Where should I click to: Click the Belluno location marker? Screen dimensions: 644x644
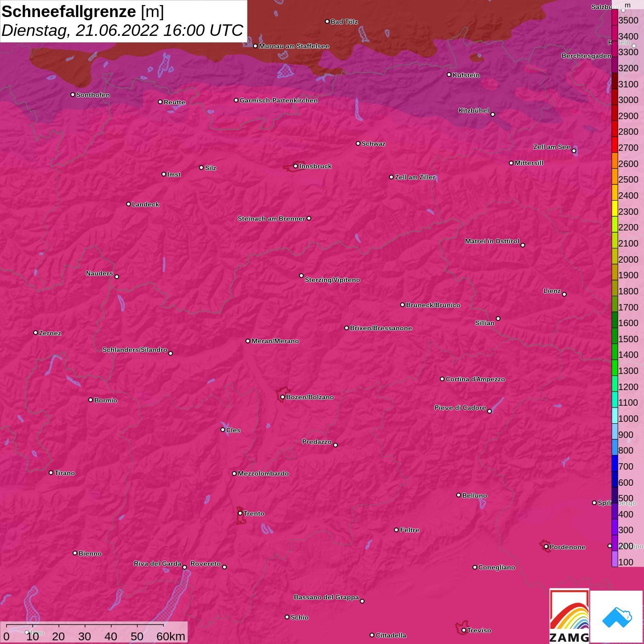click(x=459, y=495)
